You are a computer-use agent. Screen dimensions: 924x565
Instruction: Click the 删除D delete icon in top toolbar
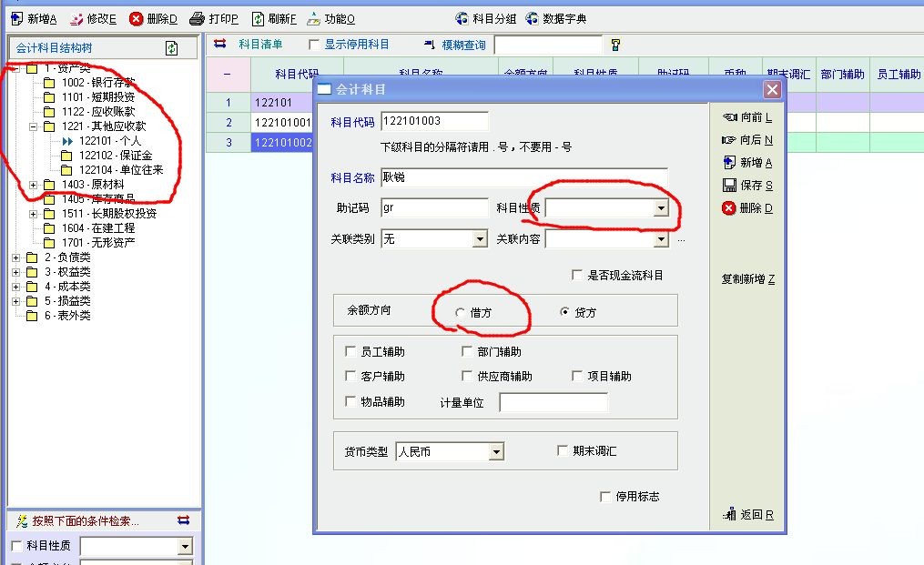click(136, 18)
